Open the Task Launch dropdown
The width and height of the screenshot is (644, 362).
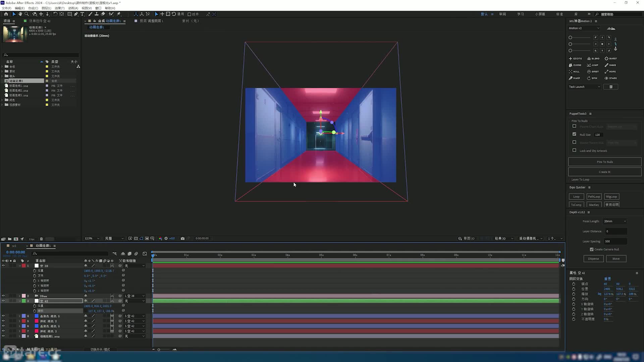[585, 87]
